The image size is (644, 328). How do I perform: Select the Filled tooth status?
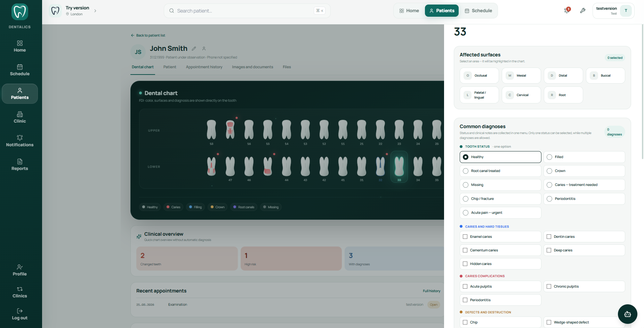[x=584, y=157]
